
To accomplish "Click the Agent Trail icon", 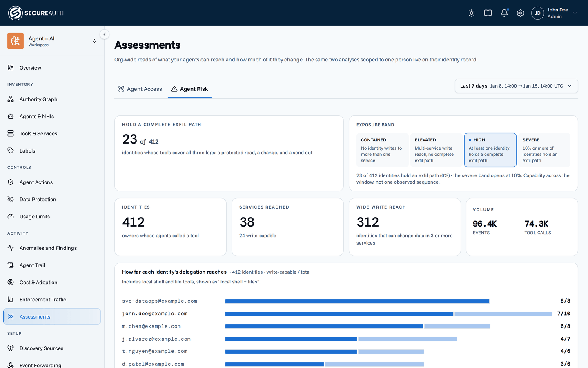I will pyautogui.click(x=11, y=265).
